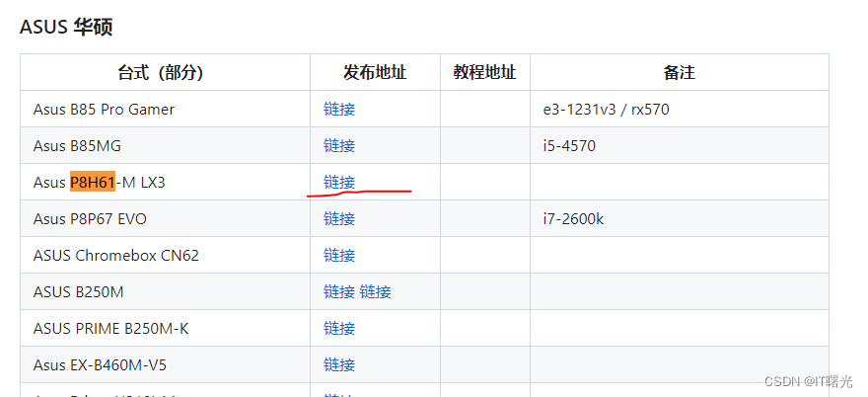Open the link for ASUS Chromebox CN62

tap(338, 256)
